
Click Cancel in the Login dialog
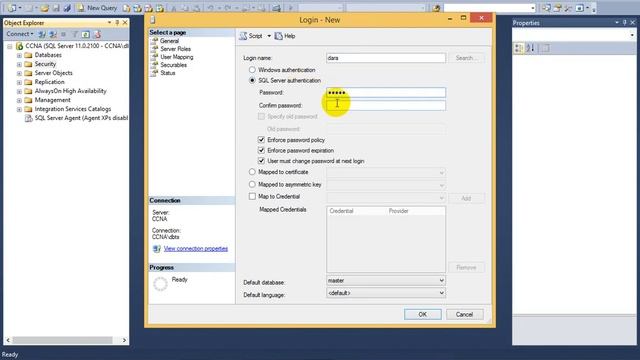coord(464,314)
